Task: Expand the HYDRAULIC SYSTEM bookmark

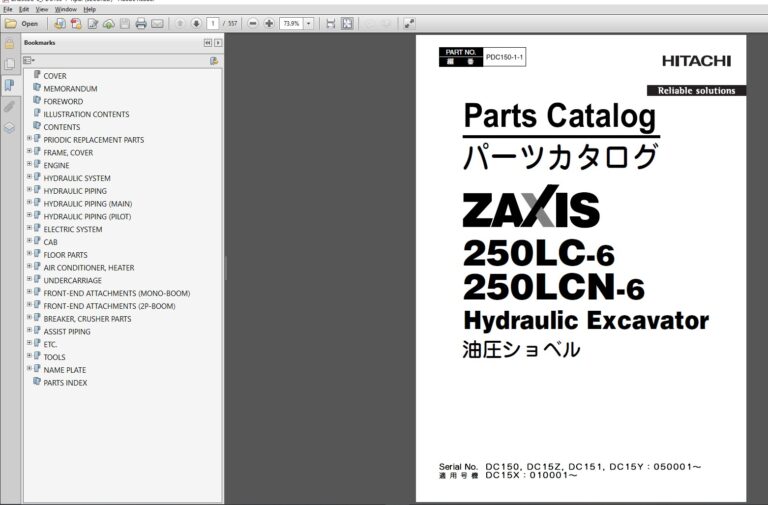Action: click(29, 177)
